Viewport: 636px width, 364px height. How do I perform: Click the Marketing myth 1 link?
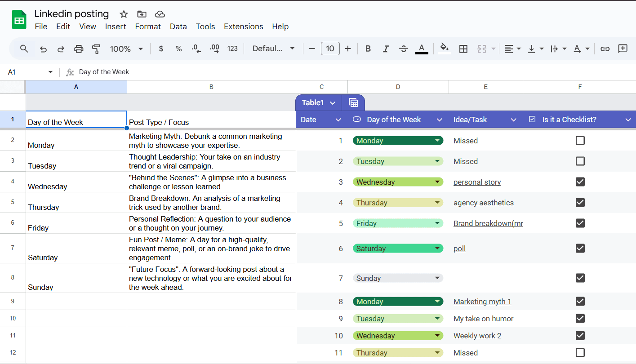(482, 302)
